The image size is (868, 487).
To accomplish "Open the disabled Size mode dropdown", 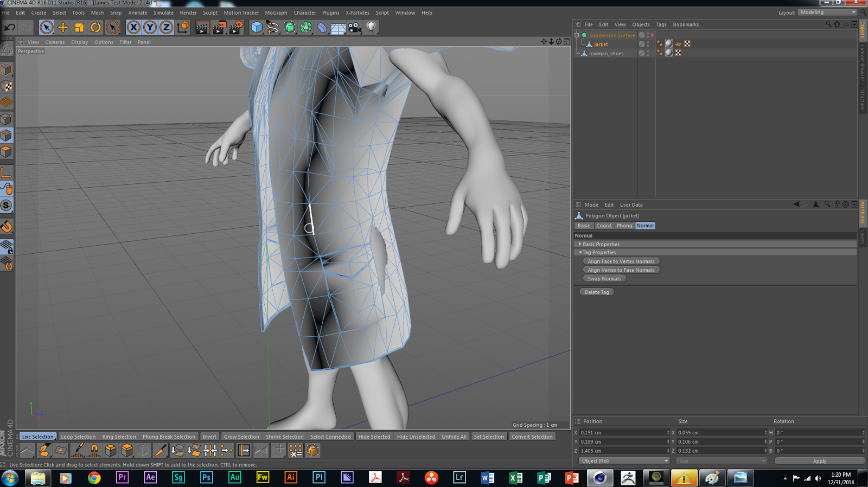I will (721, 461).
